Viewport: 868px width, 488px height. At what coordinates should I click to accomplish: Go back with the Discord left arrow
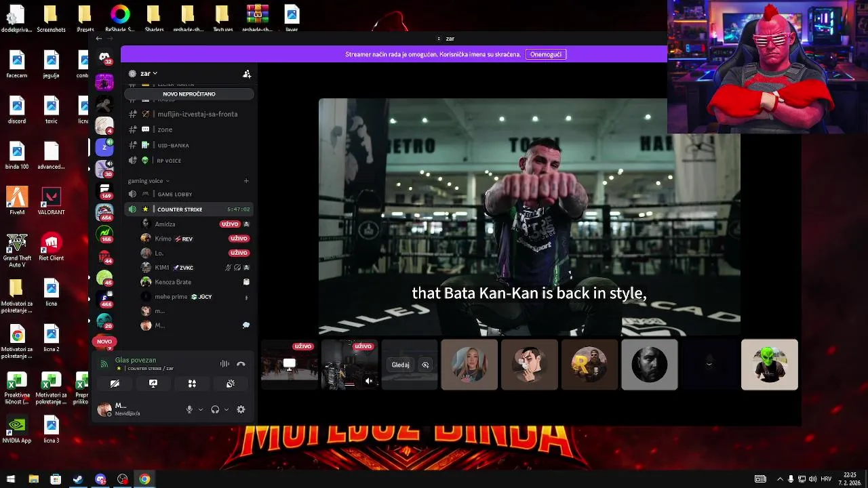(99, 39)
